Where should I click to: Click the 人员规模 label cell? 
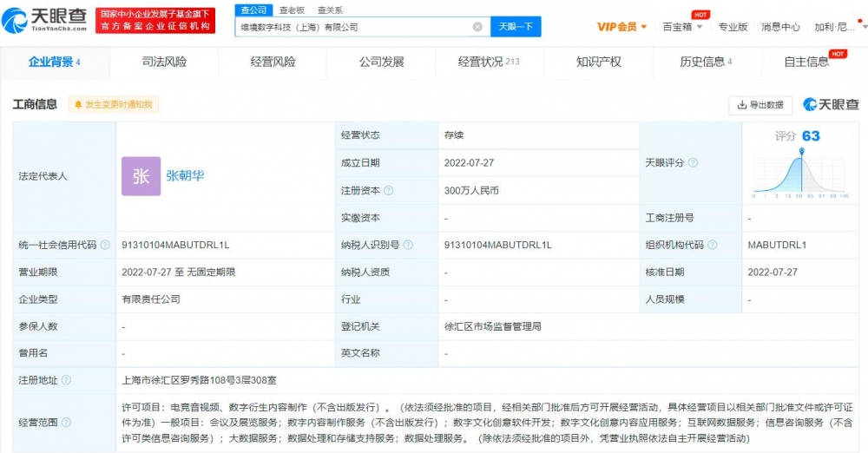coord(691,299)
